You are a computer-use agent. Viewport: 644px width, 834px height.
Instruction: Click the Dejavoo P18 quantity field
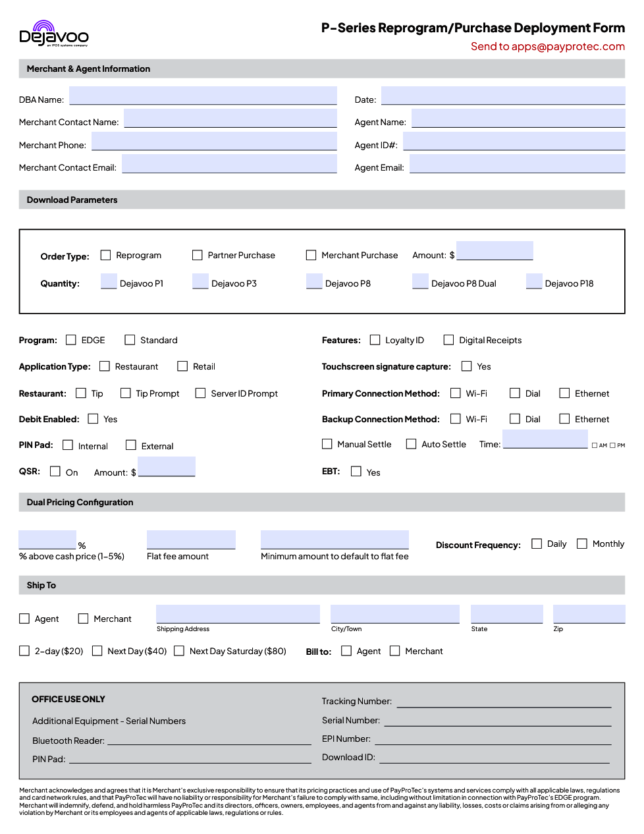pyautogui.click(x=534, y=281)
